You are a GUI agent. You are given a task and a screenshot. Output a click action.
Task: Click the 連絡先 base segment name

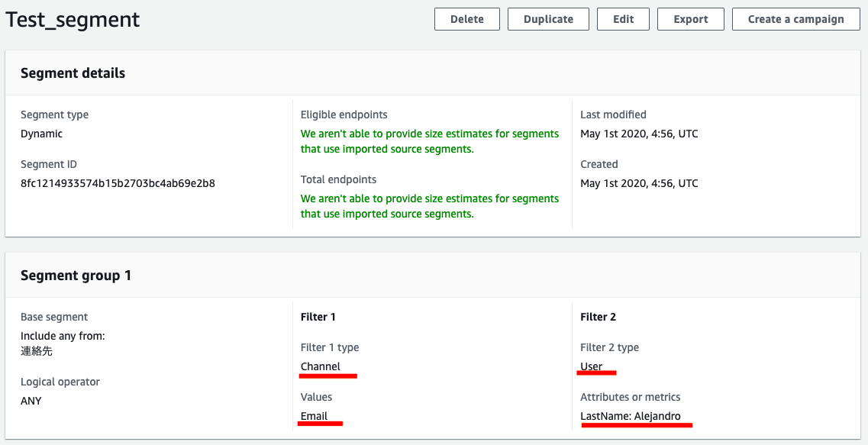pos(37,351)
